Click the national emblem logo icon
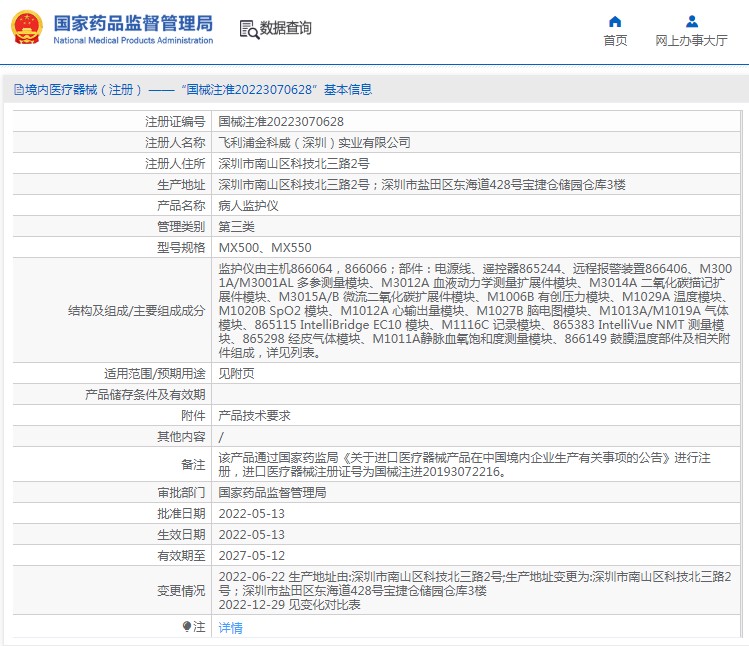This screenshot has width=749, height=646. [x=26, y=28]
